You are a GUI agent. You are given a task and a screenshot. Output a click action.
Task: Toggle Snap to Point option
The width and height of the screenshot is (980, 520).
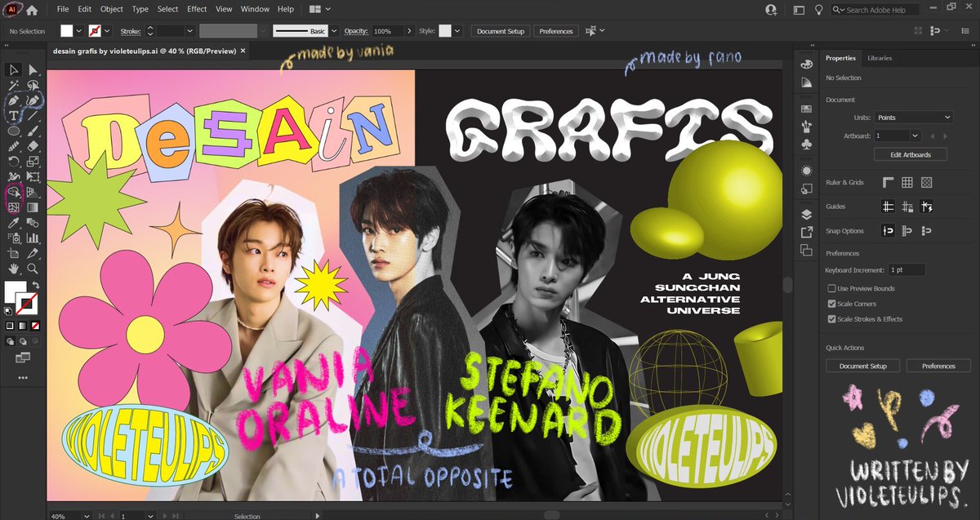click(889, 231)
